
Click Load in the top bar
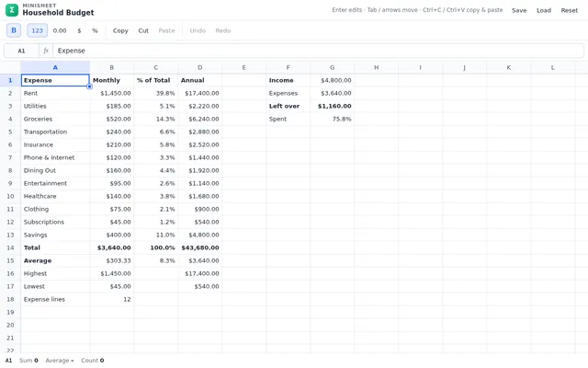click(x=543, y=10)
